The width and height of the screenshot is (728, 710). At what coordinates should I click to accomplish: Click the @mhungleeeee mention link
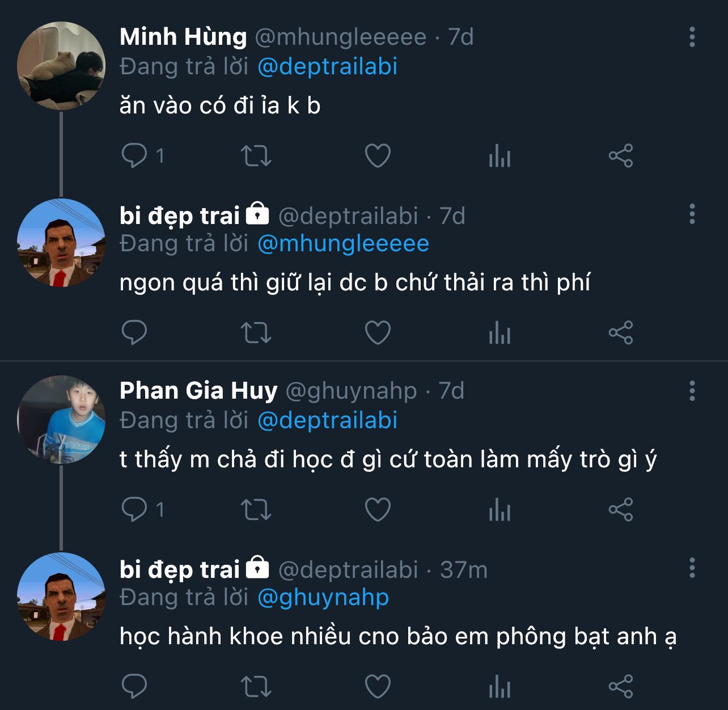343,243
